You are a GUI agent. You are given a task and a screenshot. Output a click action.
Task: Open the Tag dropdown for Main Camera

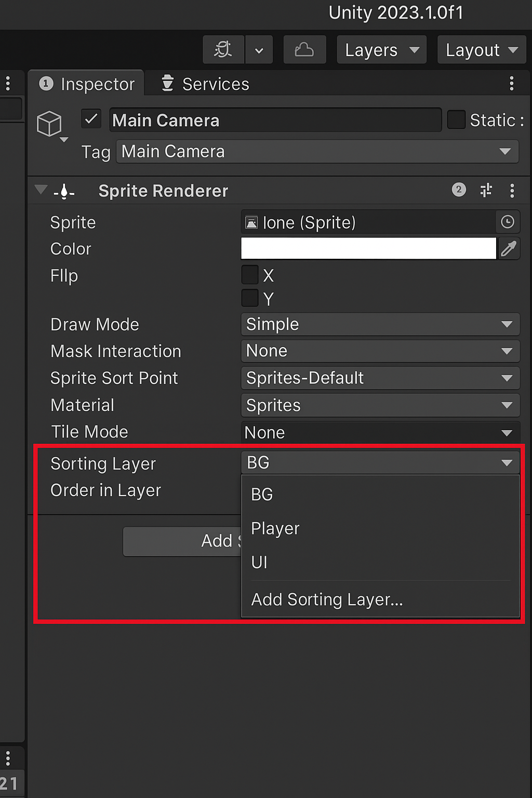point(317,151)
